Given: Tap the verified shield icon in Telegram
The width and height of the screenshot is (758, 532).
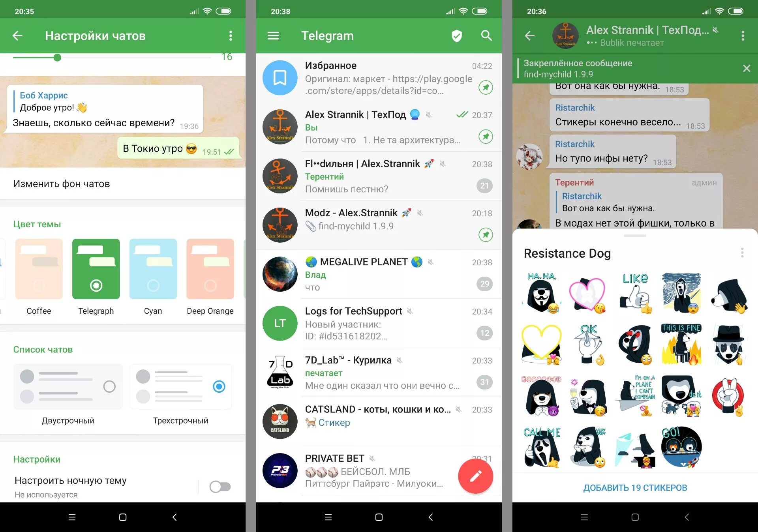Looking at the screenshot, I should tap(457, 36).
